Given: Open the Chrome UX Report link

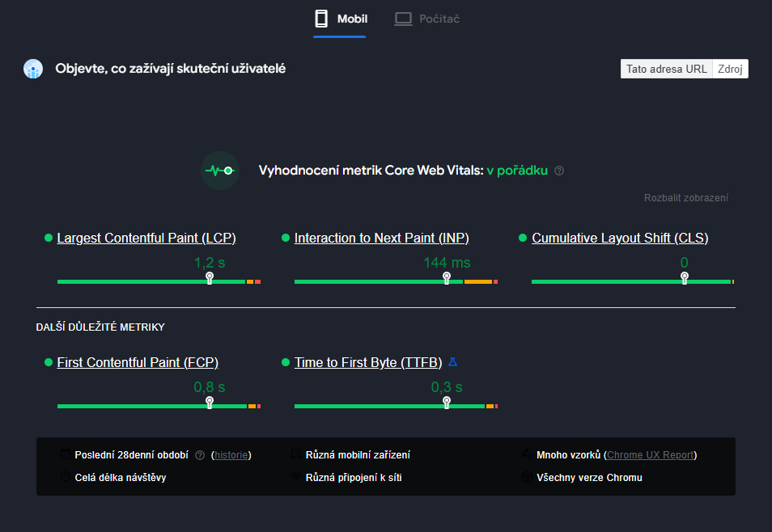Looking at the screenshot, I should (651, 455).
